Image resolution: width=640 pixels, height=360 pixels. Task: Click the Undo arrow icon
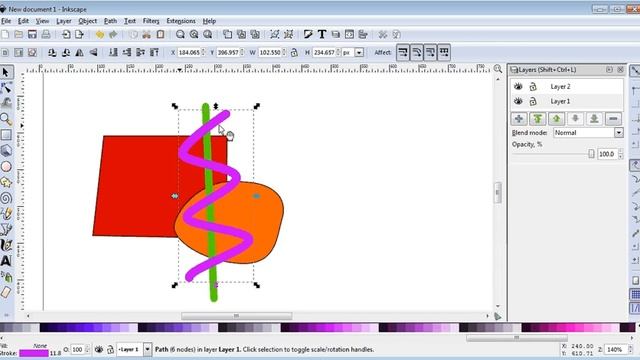(x=100, y=35)
